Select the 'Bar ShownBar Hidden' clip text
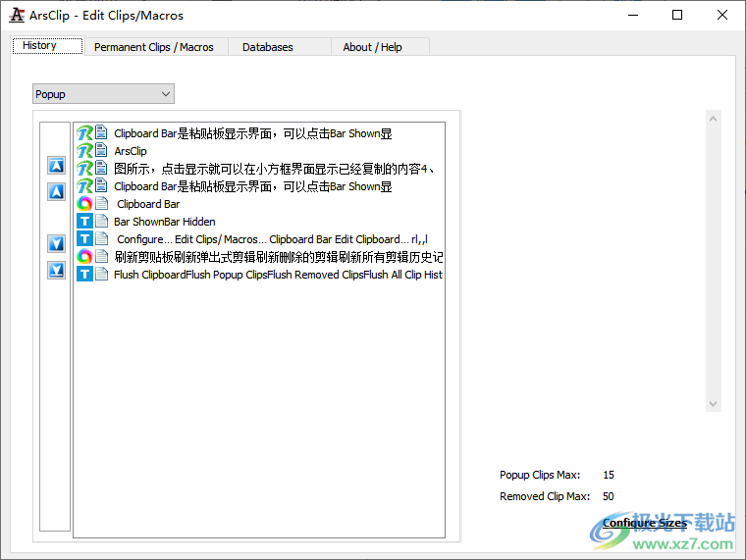This screenshot has height=560, width=746. coord(165,222)
